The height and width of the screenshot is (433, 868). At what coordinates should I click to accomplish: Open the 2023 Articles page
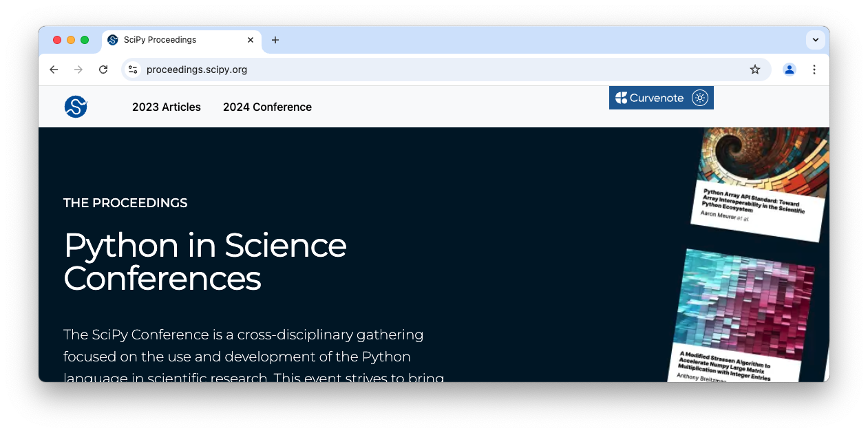coord(166,107)
